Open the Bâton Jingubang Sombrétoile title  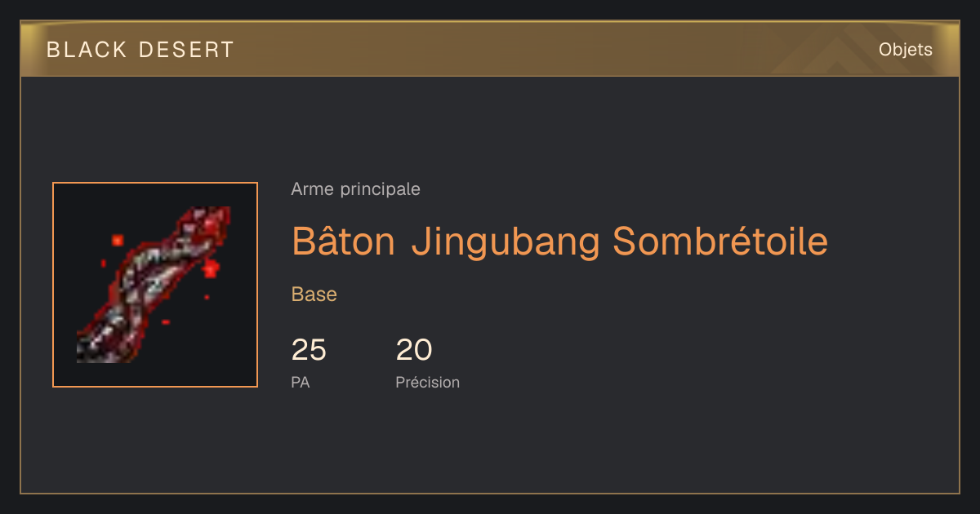click(559, 241)
